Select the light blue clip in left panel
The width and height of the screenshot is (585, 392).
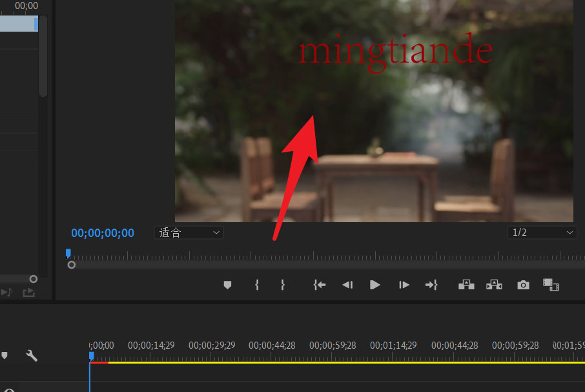pyautogui.click(x=19, y=24)
